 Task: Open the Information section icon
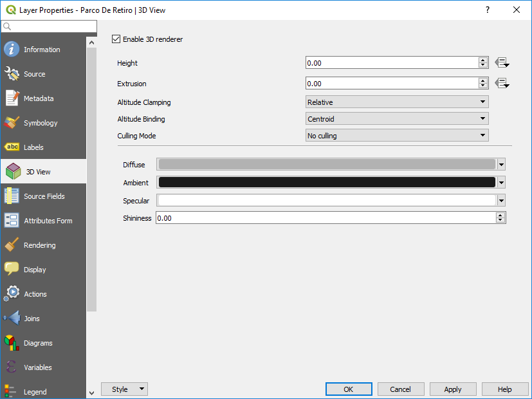pos(12,50)
